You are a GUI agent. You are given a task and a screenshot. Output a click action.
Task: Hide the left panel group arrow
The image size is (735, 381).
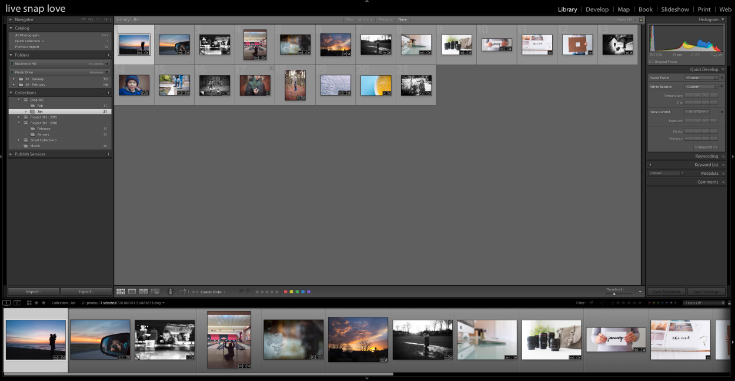pos(2,156)
